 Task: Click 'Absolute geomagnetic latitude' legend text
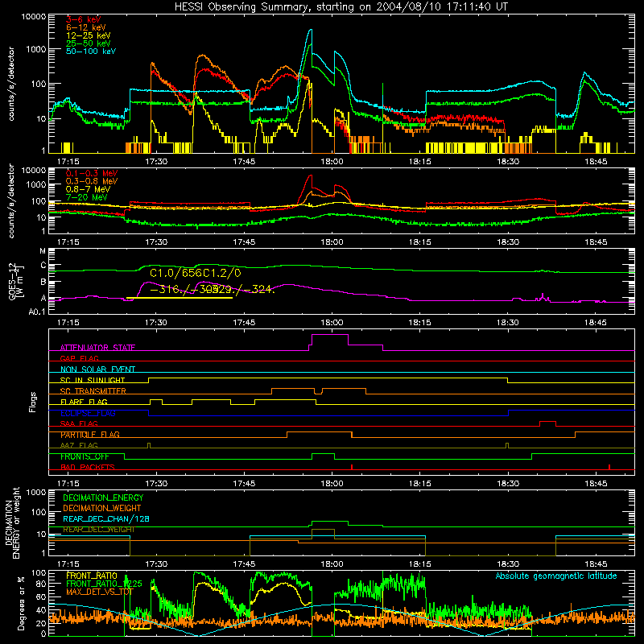(556, 576)
